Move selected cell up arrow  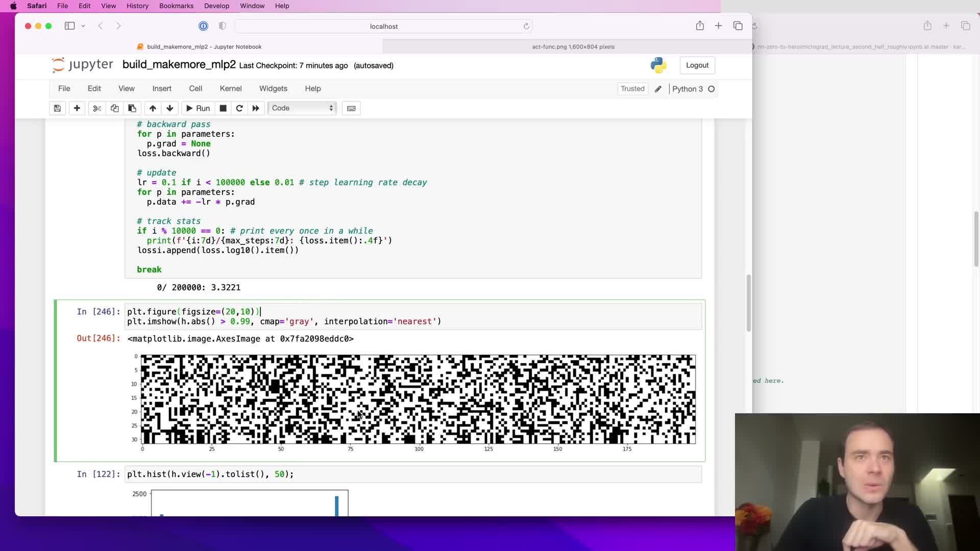pyautogui.click(x=153, y=108)
